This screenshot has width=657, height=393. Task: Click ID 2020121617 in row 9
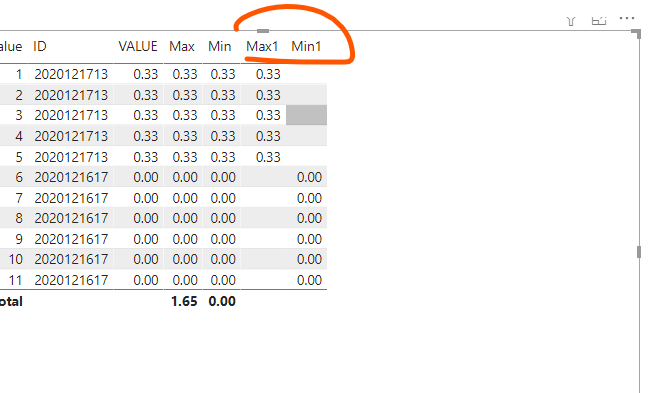point(71,239)
